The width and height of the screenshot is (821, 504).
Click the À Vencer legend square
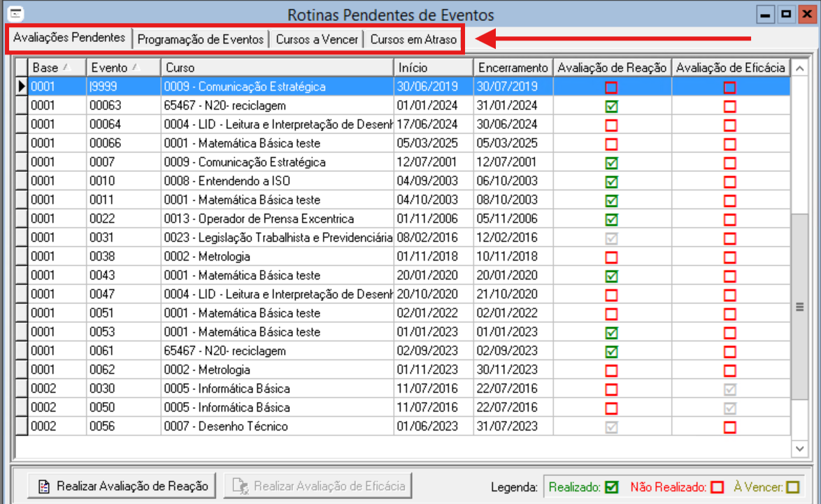click(792, 487)
